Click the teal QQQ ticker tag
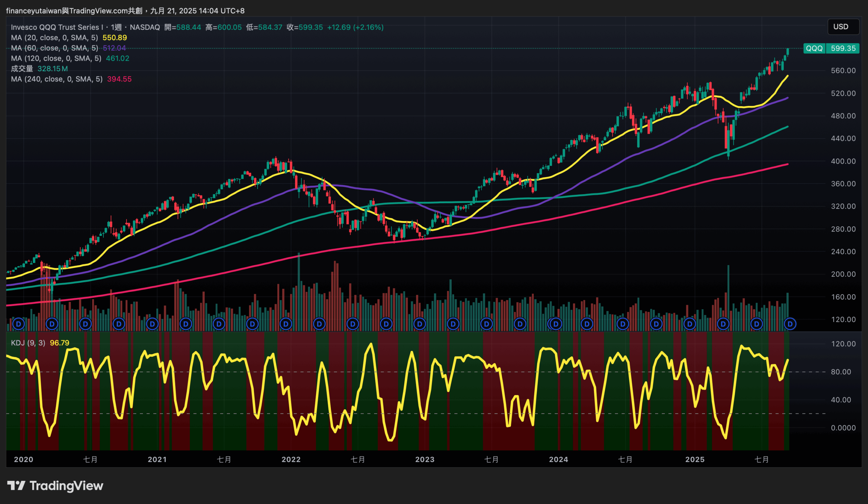This screenshot has height=504, width=868. pos(814,48)
